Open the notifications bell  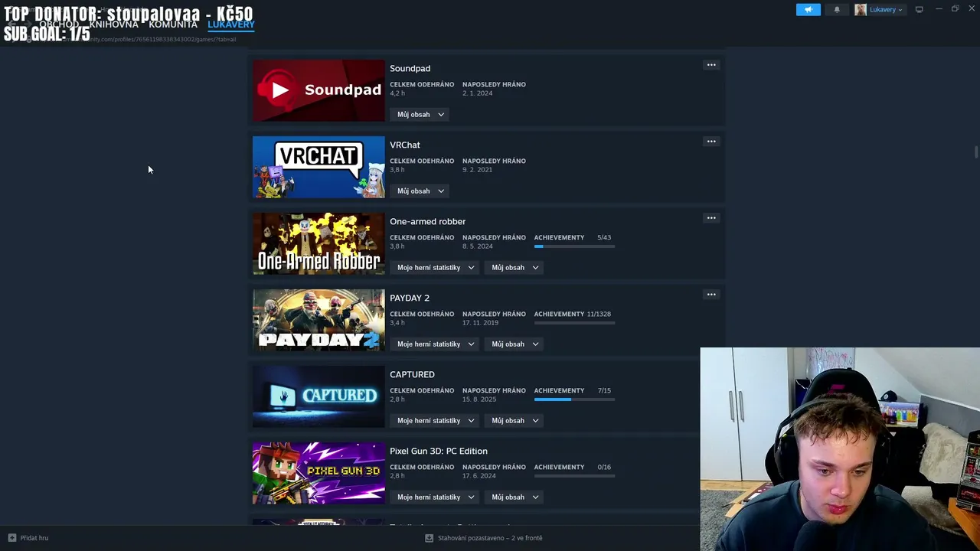(837, 9)
